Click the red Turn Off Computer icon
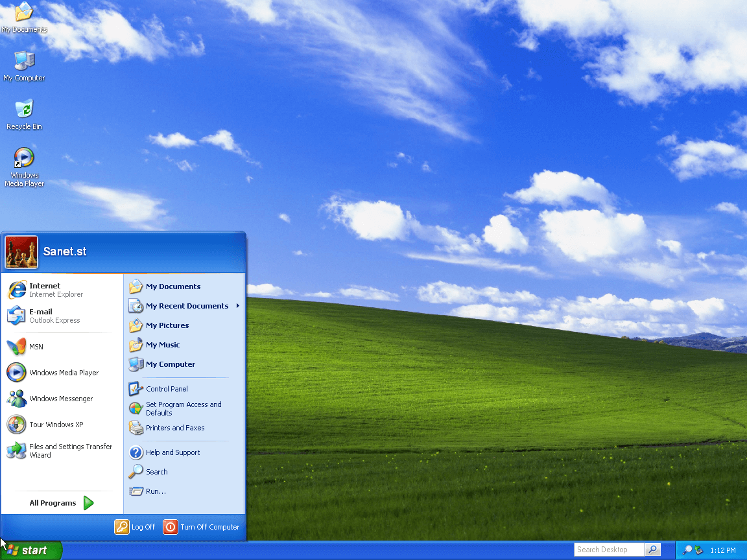 click(170, 527)
